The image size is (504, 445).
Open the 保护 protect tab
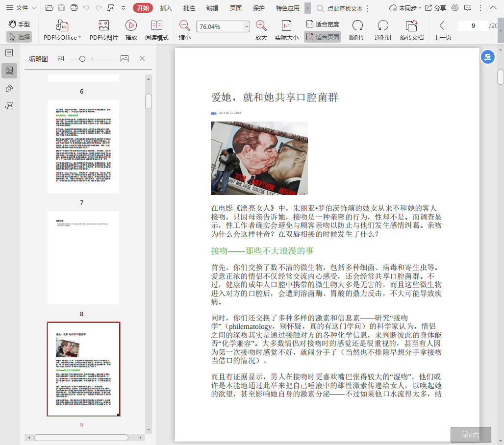point(258,8)
